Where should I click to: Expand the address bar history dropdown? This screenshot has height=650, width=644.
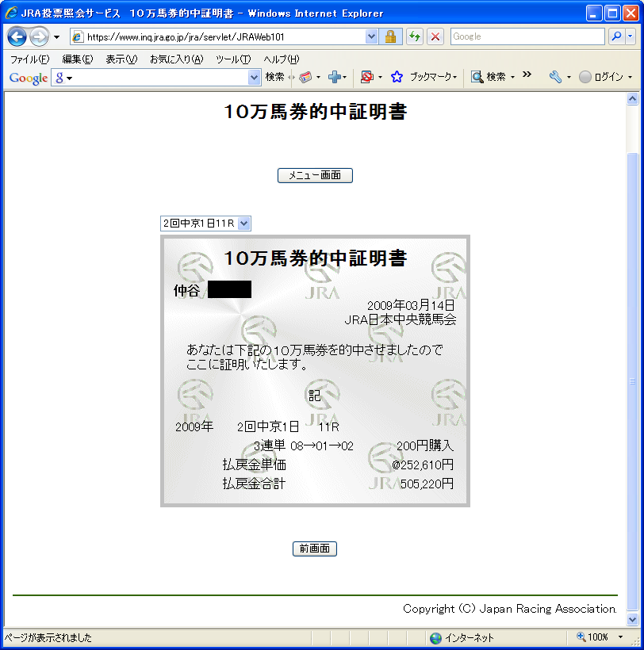click(371, 37)
